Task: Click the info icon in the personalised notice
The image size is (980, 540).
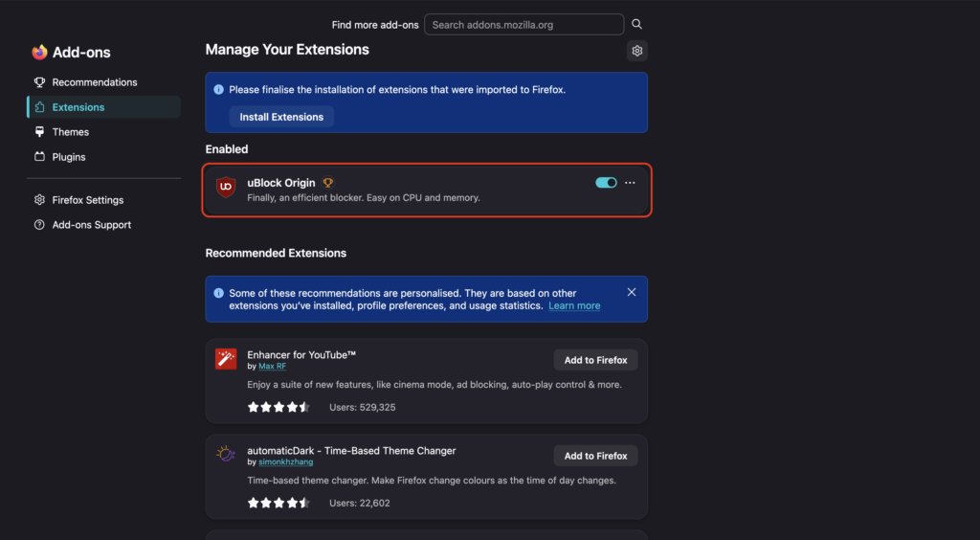Action: [219, 293]
